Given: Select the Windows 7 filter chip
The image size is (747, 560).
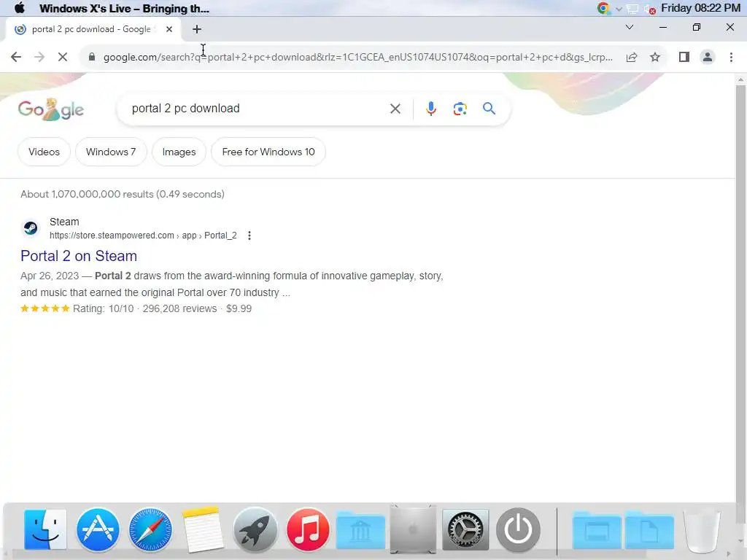Looking at the screenshot, I should (x=111, y=152).
